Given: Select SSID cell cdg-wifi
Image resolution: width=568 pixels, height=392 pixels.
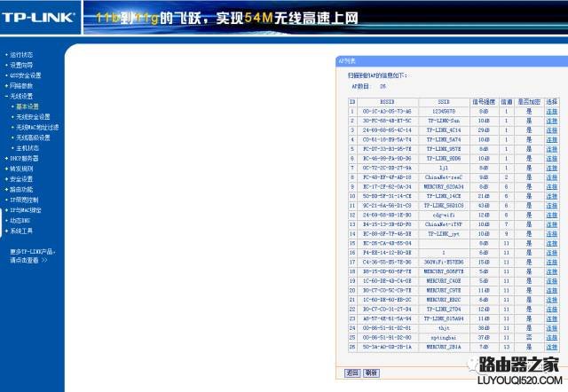Looking at the screenshot, I should (x=444, y=215).
